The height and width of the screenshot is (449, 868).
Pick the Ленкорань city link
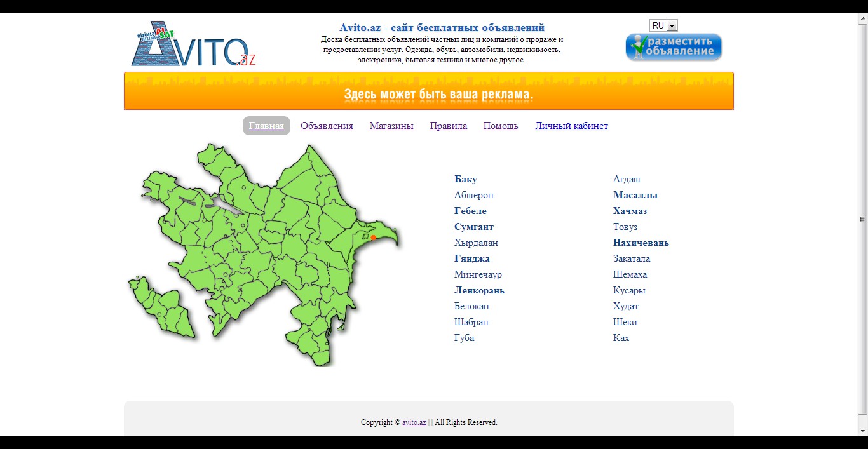479,290
